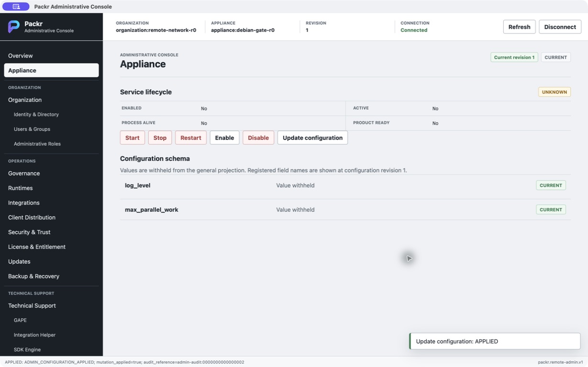
Task: Click the revision value 1 in header
Action: [307, 30]
